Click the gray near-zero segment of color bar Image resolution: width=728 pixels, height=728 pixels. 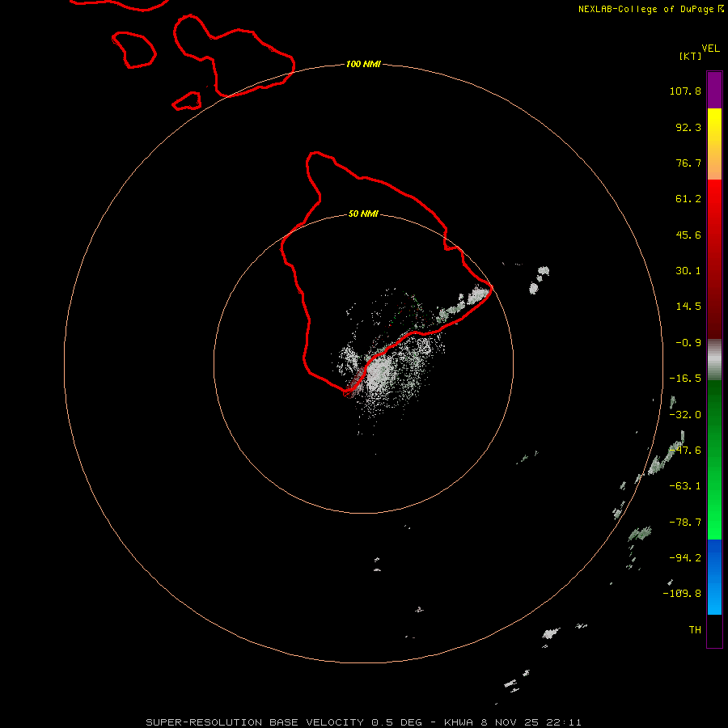[x=714, y=360]
